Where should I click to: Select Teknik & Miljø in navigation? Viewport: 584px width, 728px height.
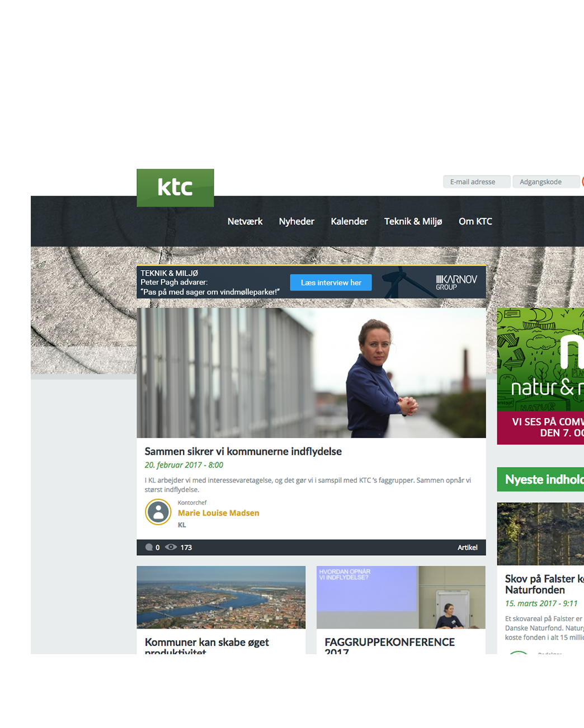413,221
